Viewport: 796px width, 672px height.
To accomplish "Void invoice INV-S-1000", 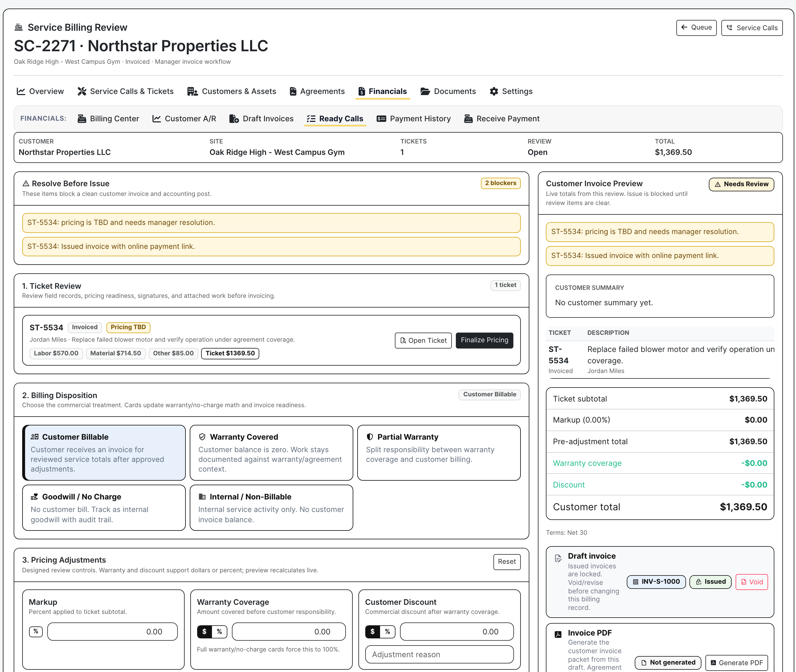I will click(752, 582).
